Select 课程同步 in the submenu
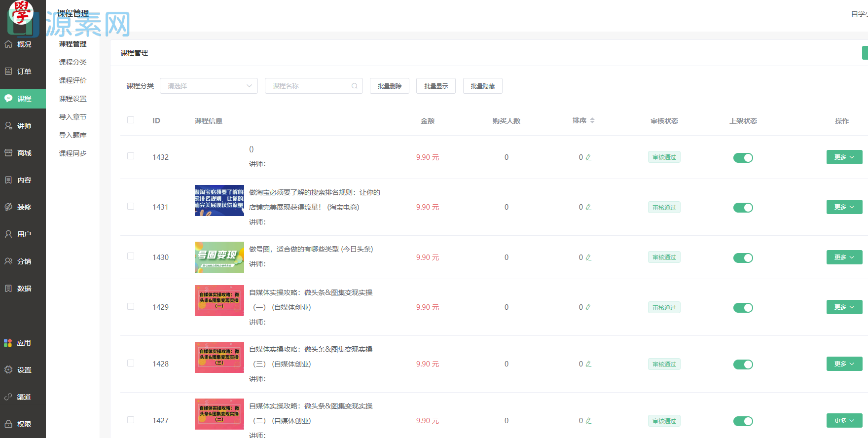This screenshot has width=868, height=438. coord(72,153)
